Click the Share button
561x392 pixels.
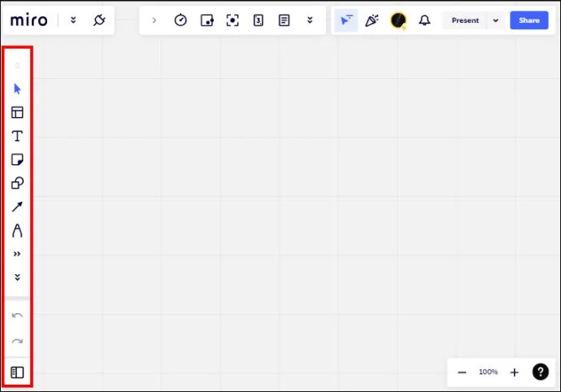[528, 20]
